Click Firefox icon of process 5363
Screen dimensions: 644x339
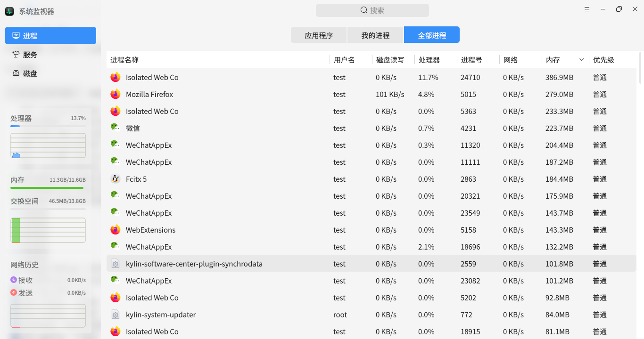tap(116, 111)
